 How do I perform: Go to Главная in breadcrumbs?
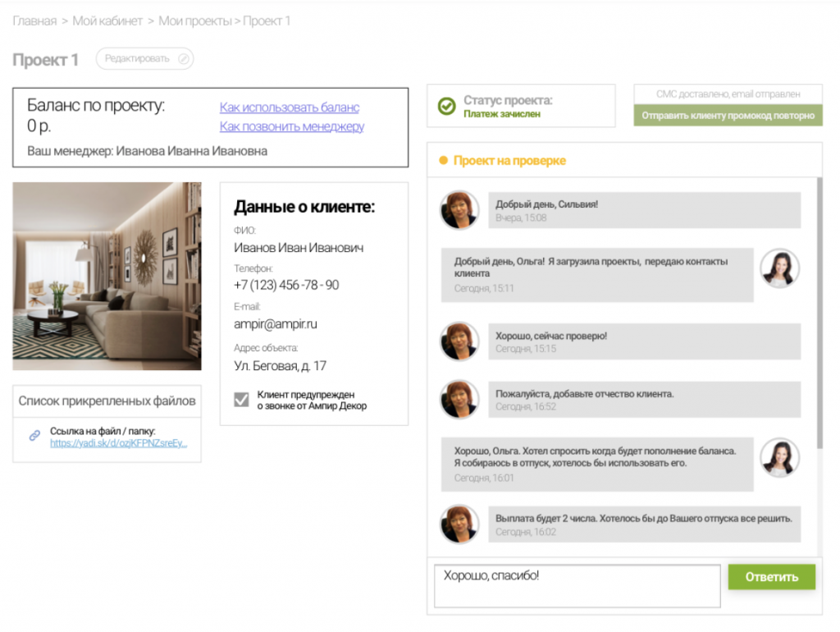coord(34,21)
